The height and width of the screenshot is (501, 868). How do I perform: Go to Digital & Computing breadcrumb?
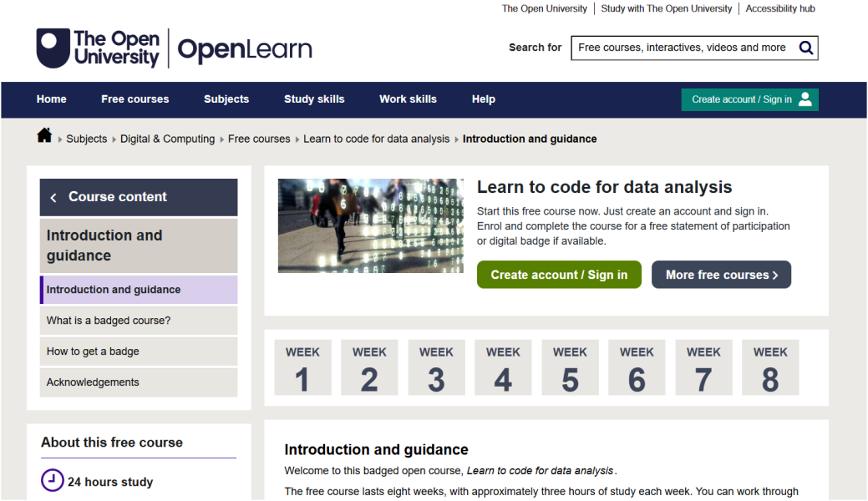[167, 139]
